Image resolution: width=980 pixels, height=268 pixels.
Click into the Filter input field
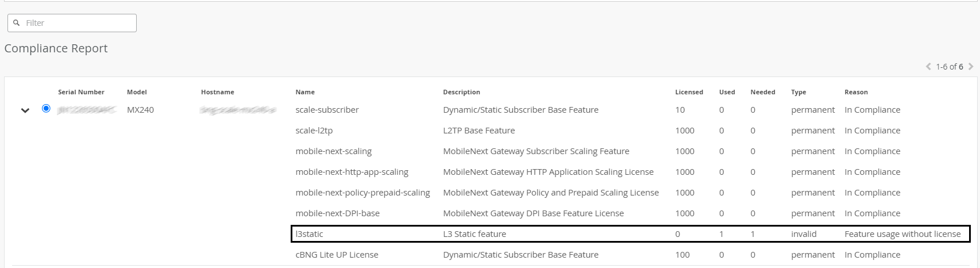(x=78, y=23)
